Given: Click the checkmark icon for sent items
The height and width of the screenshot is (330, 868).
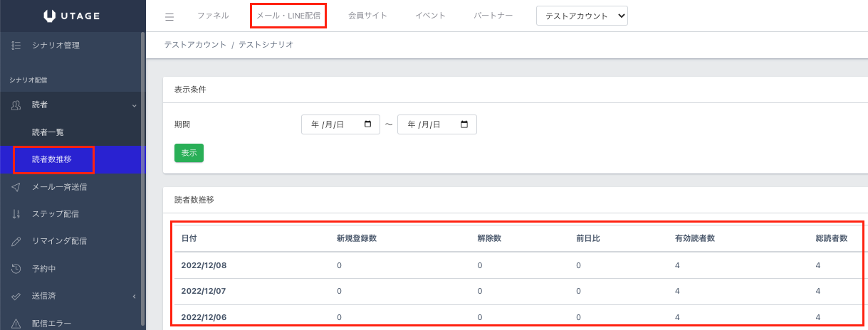Looking at the screenshot, I should pyautogui.click(x=16, y=296).
